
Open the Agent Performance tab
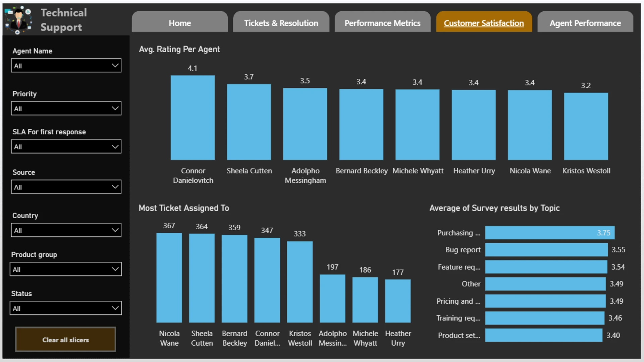(585, 22)
